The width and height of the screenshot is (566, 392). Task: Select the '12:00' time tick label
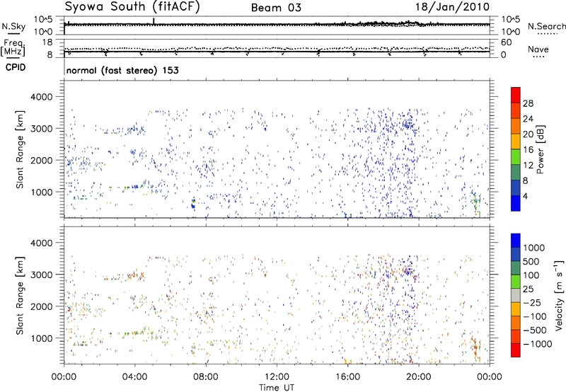pos(277,377)
